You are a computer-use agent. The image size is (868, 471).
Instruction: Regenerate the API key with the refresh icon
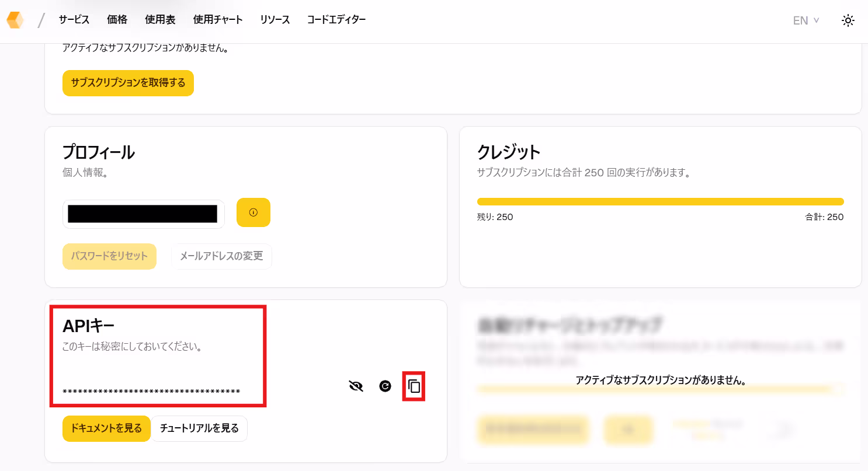[385, 386]
